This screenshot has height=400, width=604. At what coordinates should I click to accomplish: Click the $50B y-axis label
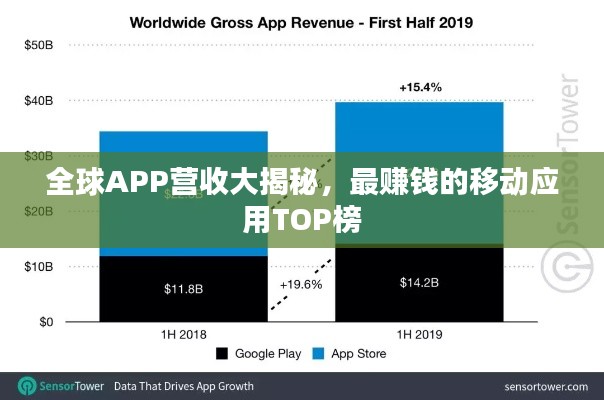coord(38,45)
